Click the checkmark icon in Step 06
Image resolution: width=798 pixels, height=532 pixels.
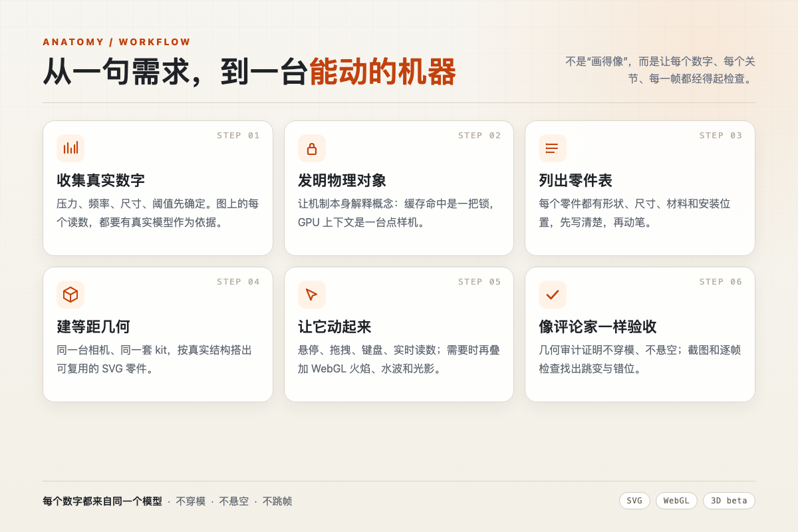click(553, 295)
